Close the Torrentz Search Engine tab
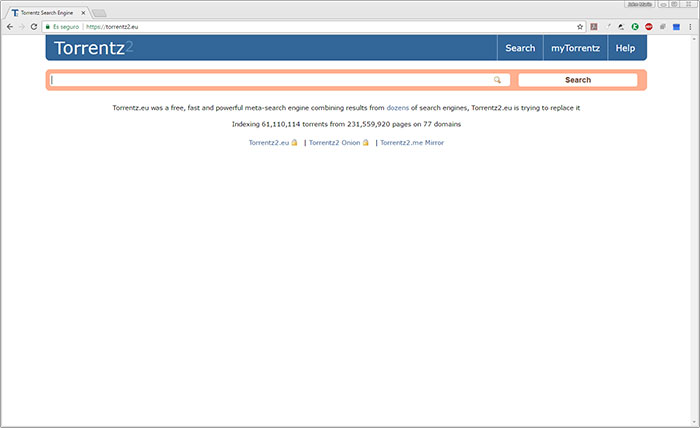The height and width of the screenshot is (428, 700). (x=83, y=13)
